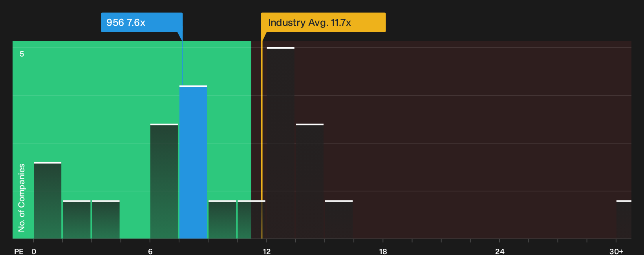The image size is (644, 255).
Task: Click the dark bar just left of PE 18
Action: tap(339, 219)
